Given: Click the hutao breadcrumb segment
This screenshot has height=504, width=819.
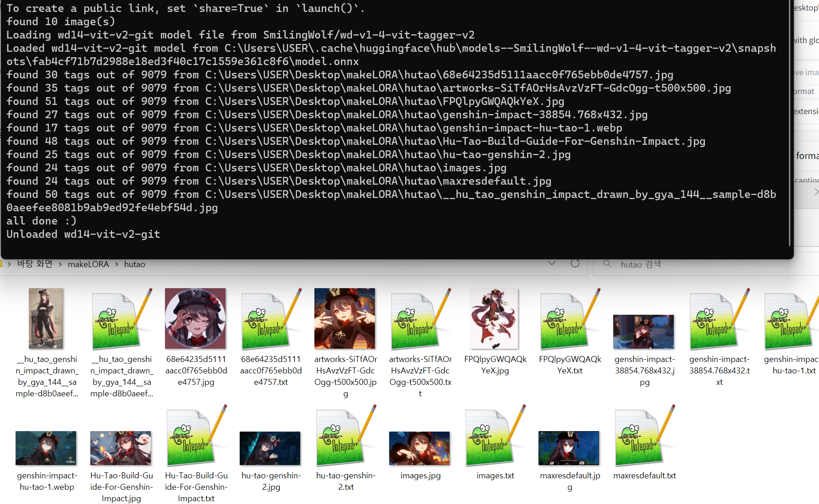Looking at the screenshot, I should [x=134, y=264].
